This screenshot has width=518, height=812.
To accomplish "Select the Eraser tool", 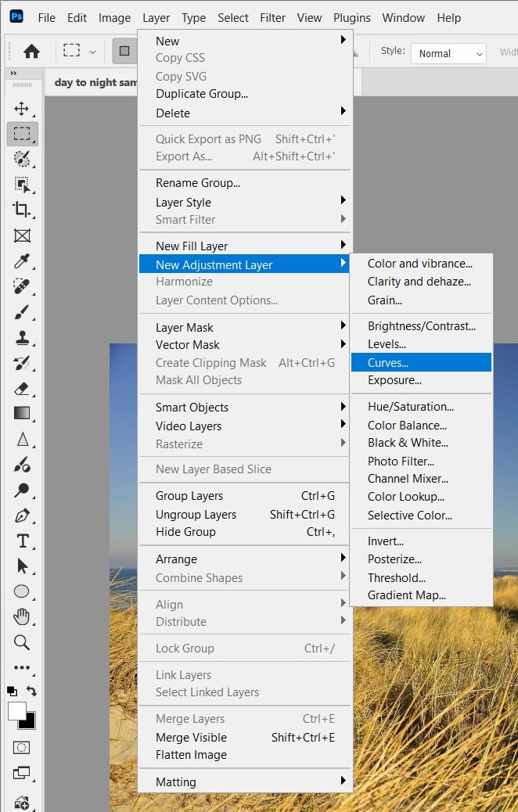I will point(22,388).
